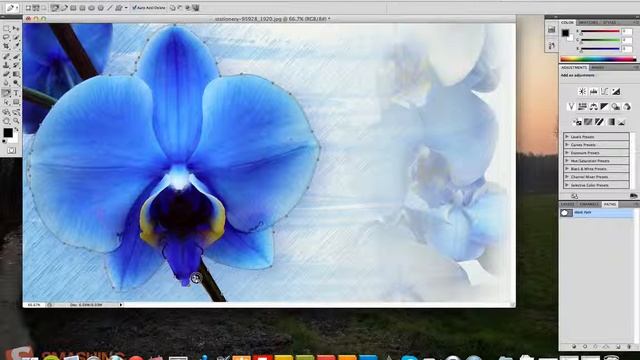Enable Paths mode in options bar

coord(36,8)
